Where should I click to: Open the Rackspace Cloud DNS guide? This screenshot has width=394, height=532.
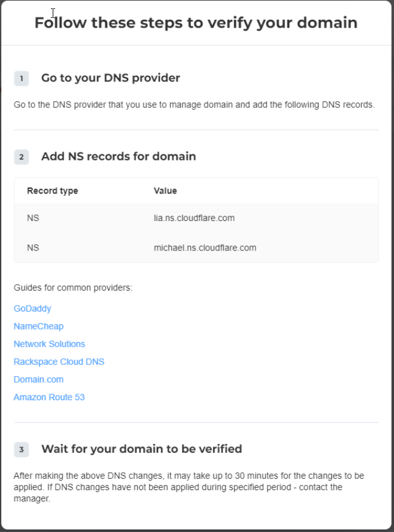click(59, 362)
